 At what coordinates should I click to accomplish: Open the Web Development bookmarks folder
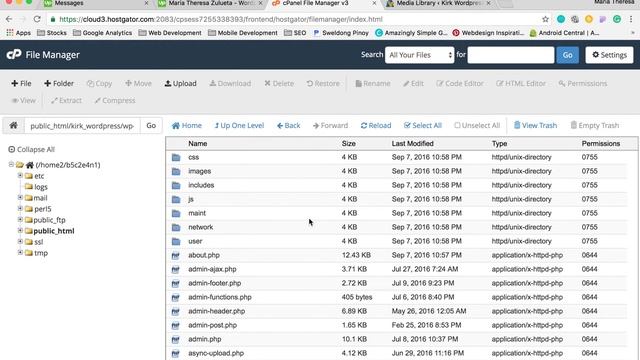170,33
